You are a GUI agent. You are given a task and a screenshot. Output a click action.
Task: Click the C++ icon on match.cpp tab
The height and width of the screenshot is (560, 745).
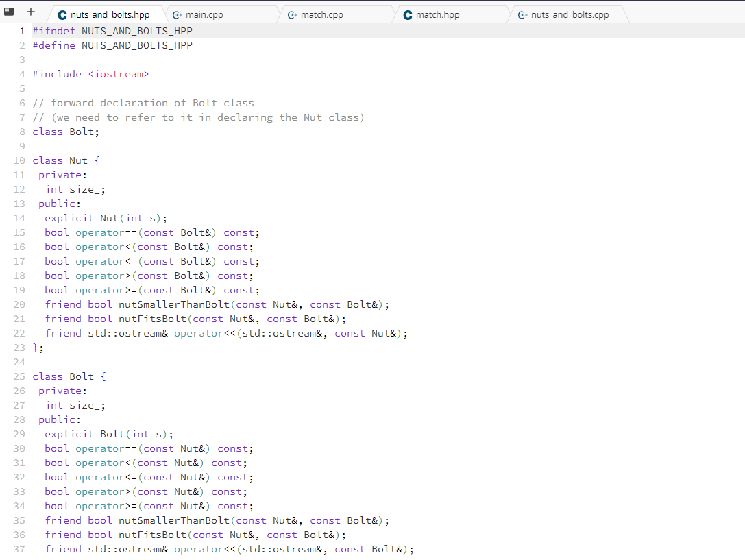pyautogui.click(x=292, y=15)
